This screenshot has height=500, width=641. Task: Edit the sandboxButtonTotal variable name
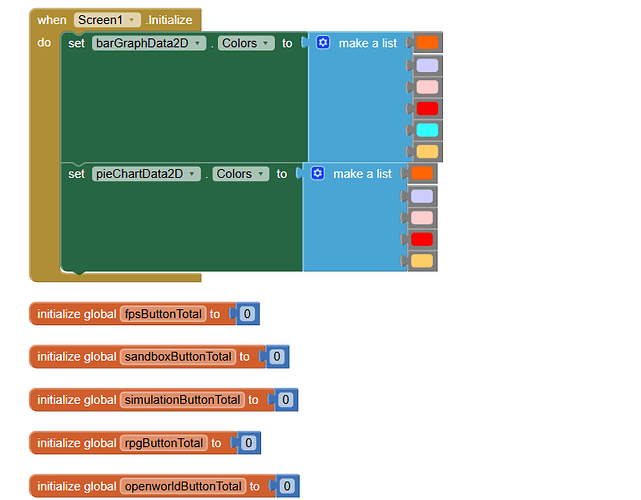pos(178,357)
